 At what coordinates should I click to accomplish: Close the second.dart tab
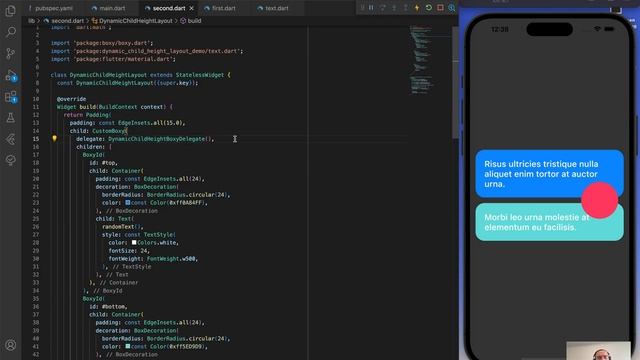(x=191, y=8)
